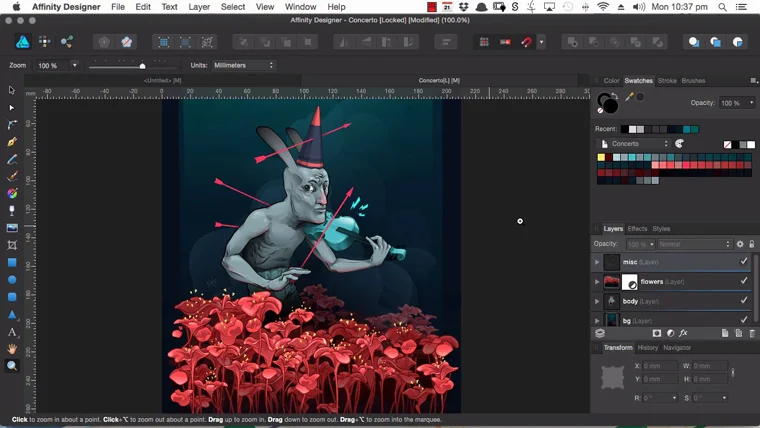Screen dimensions: 760x428
Task: Click the Mask Layer icon
Action: coord(656,333)
